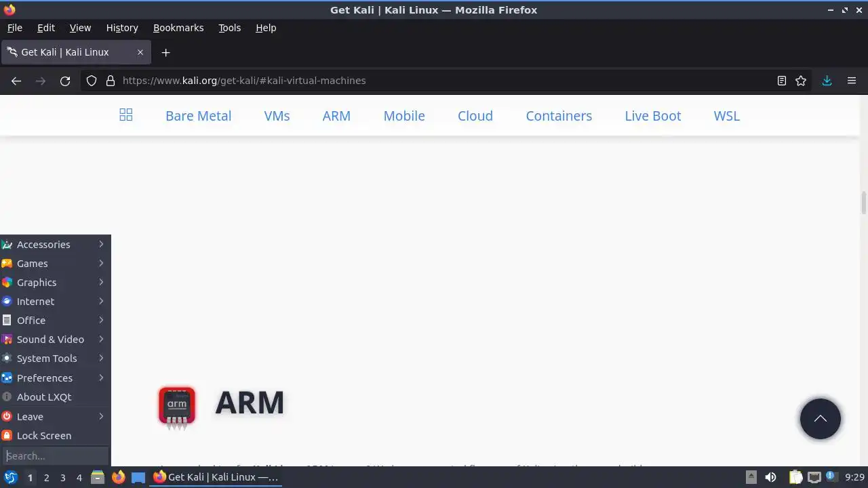Launch file manager from taskbar quick launch
Image resolution: width=868 pixels, height=488 pixels.
tap(98, 477)
